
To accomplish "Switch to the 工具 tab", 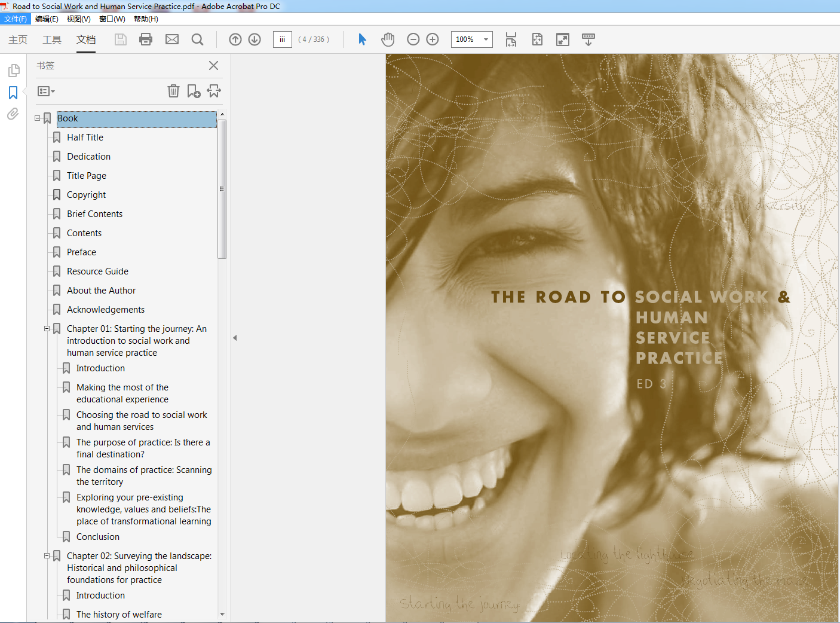I will (52, 39).
